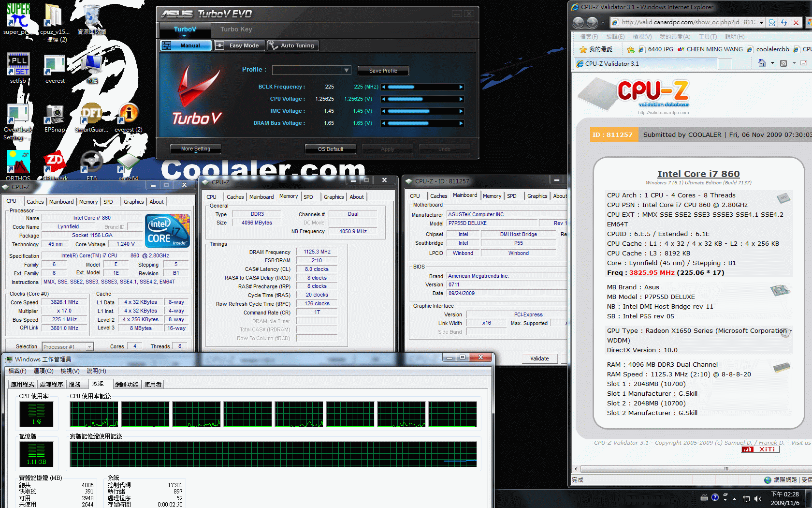Click the BCLK Frequency slider track
This screenshot has height=508, width=812.
pyautogui.click(x=422, y=87)
